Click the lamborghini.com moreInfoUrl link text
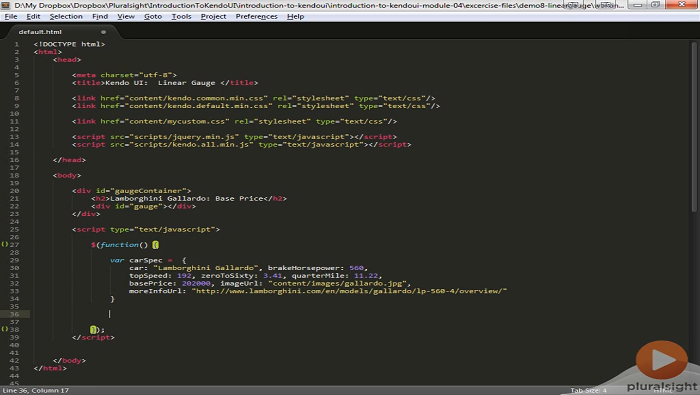This screenshot has height=395, width=700. [x=349, y=291]
